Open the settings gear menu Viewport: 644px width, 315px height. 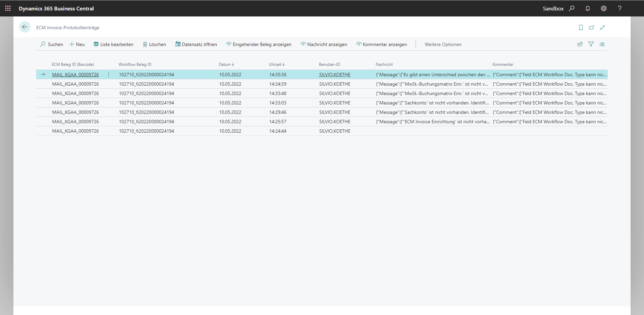pyautogui.click(x=604, y=8)
